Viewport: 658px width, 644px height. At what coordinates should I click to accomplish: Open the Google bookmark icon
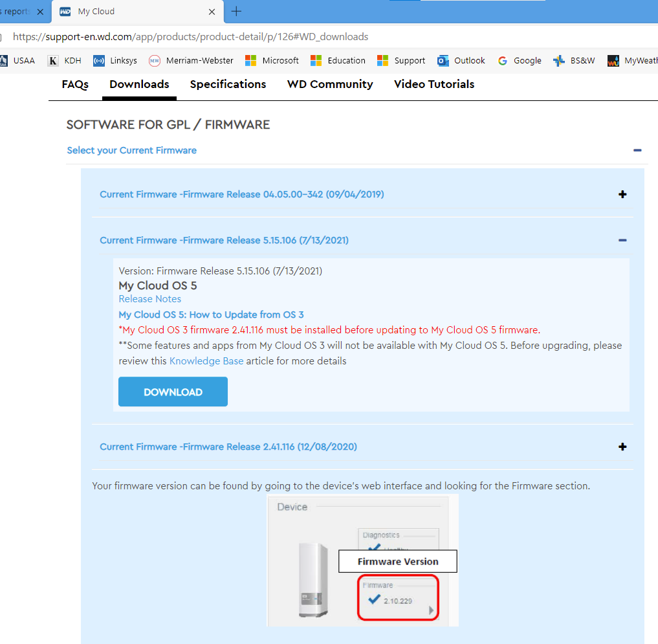(x=502, y=61)
